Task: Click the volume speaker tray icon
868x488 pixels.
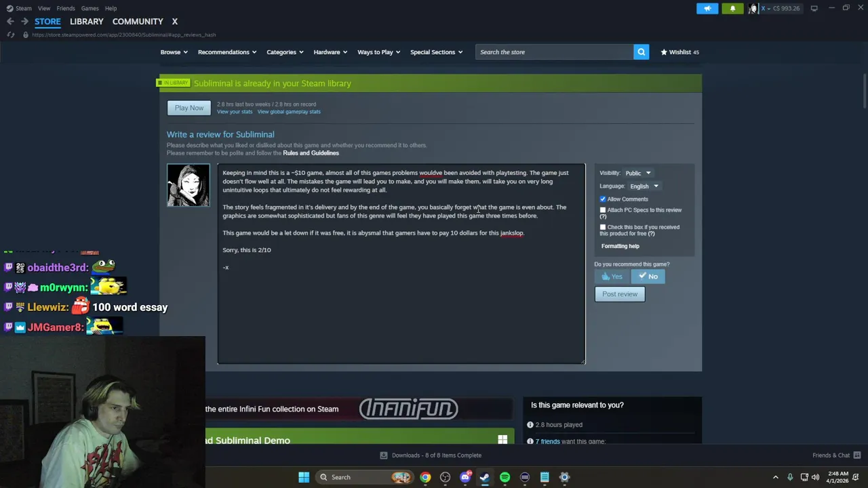Action: point(815,477)
